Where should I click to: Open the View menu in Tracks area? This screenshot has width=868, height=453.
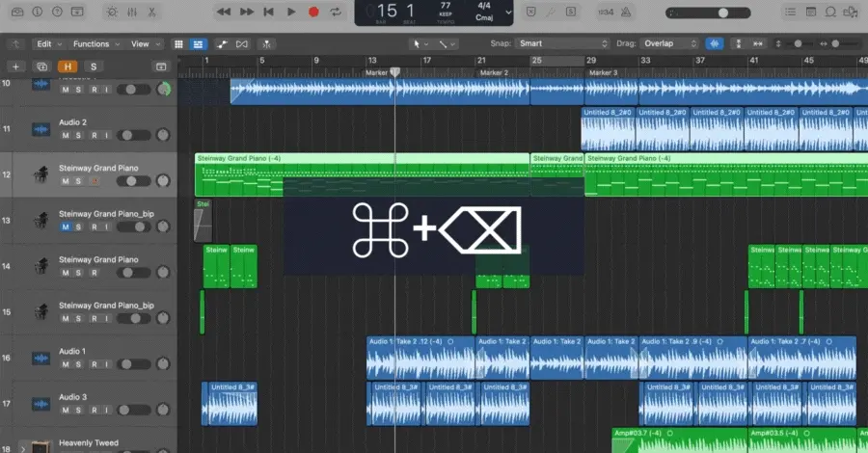click(x=145, y=43)
